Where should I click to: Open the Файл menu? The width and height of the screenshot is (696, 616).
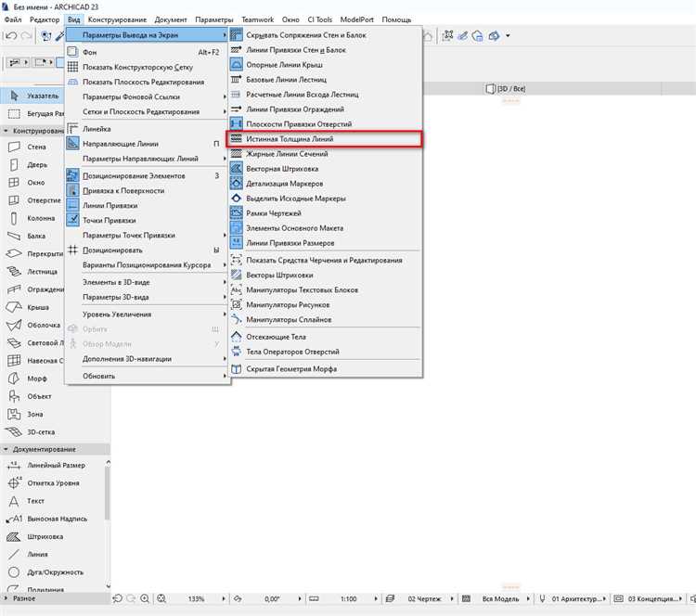click(13, 19)
